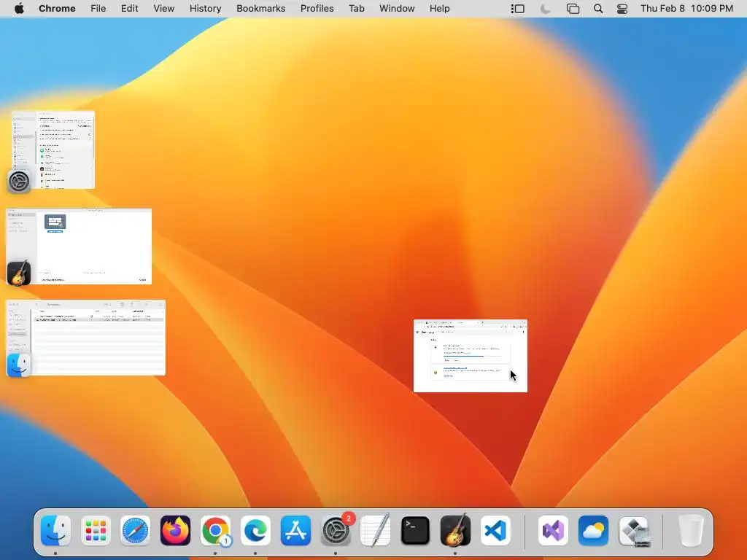The image size is (747, 560).
Task: Open the purple Visual Studio Dock icon
Action: (x=553, y=530)
